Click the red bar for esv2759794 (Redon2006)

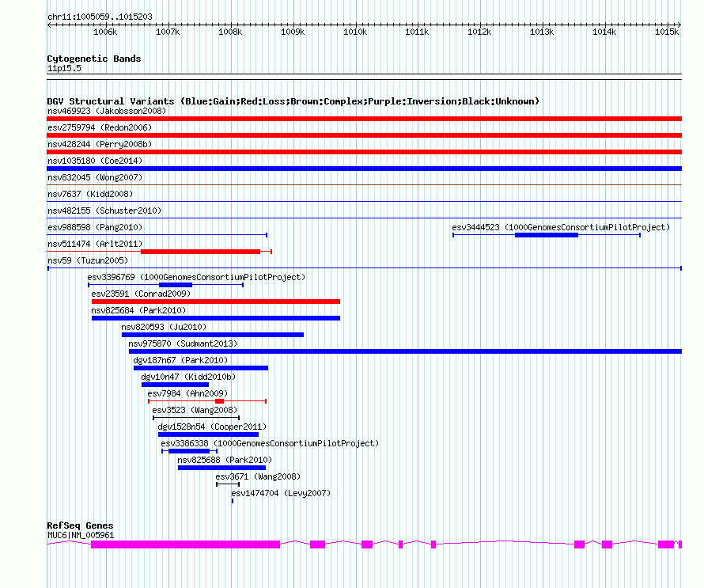click(x=364, y=135)
